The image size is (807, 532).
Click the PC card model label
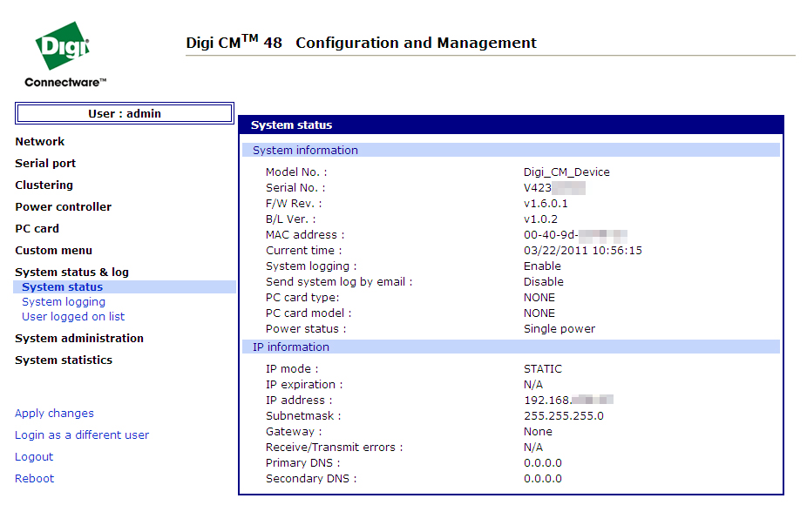click(x=309, y=313)
